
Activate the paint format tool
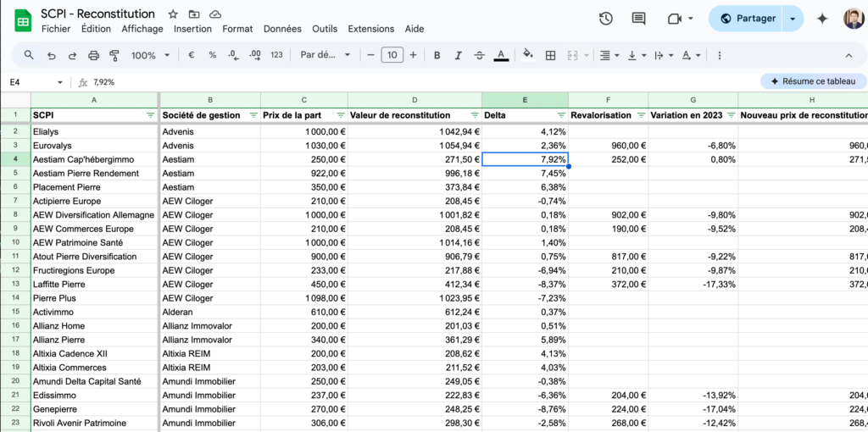coord(114,55)
